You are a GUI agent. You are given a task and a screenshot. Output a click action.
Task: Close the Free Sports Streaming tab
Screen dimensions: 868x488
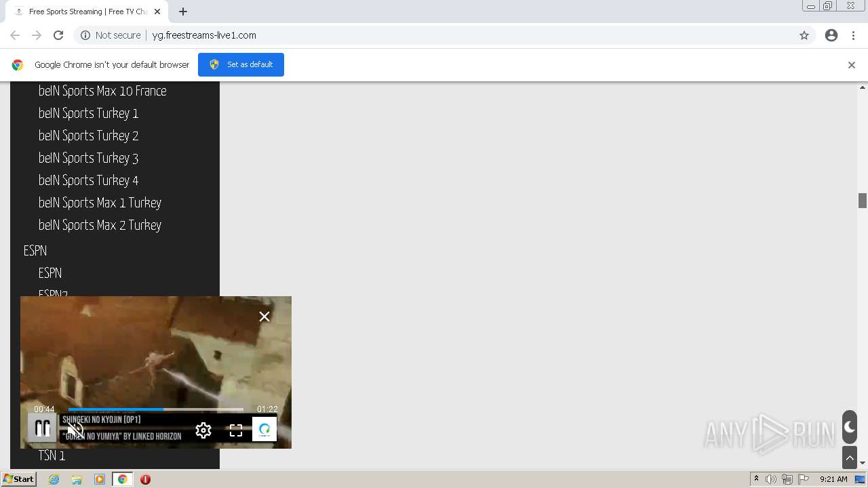pyautogui.click(x=157, y=12)
